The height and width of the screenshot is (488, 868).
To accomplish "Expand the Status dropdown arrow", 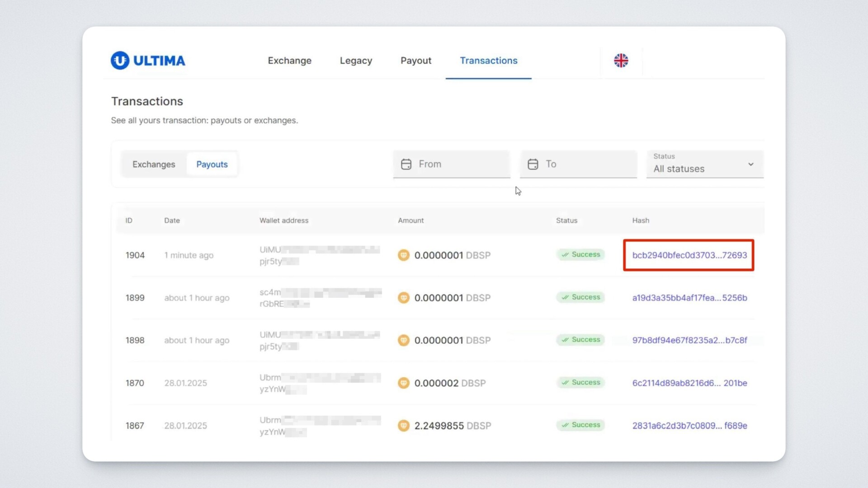I will point(750,164).
